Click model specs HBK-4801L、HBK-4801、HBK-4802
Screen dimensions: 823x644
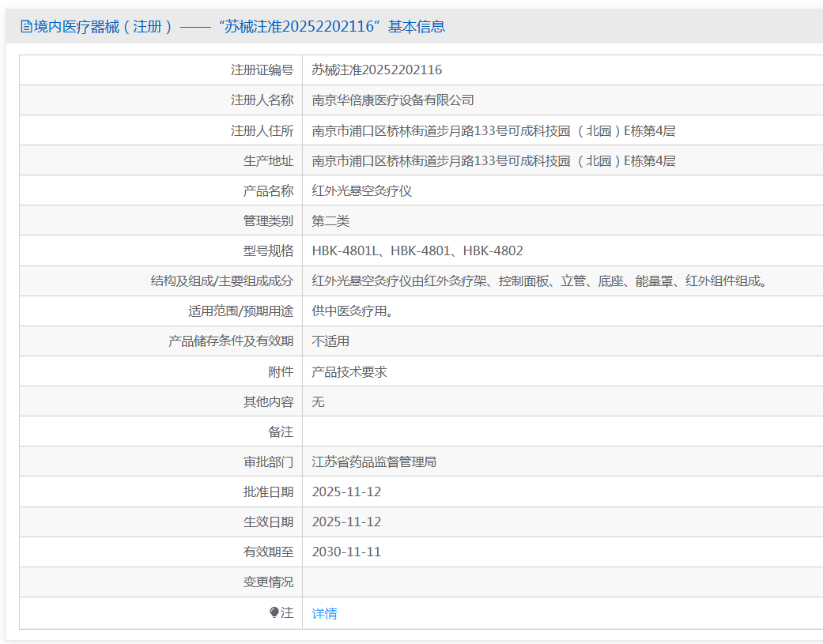click(417, 250)
